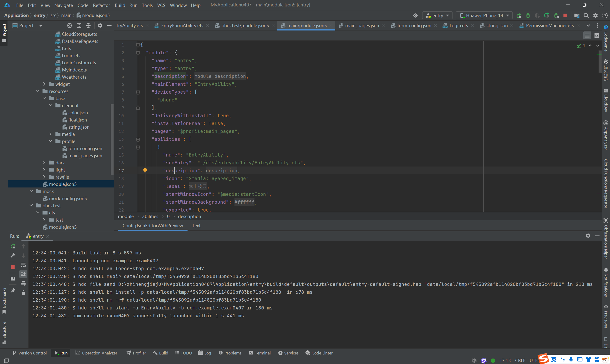Expand the widget folder
This screenshot has width=610, height=364.
(44, 84)
